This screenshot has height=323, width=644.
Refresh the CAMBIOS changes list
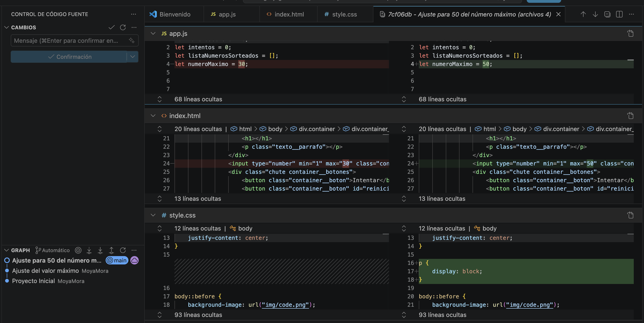123,27
